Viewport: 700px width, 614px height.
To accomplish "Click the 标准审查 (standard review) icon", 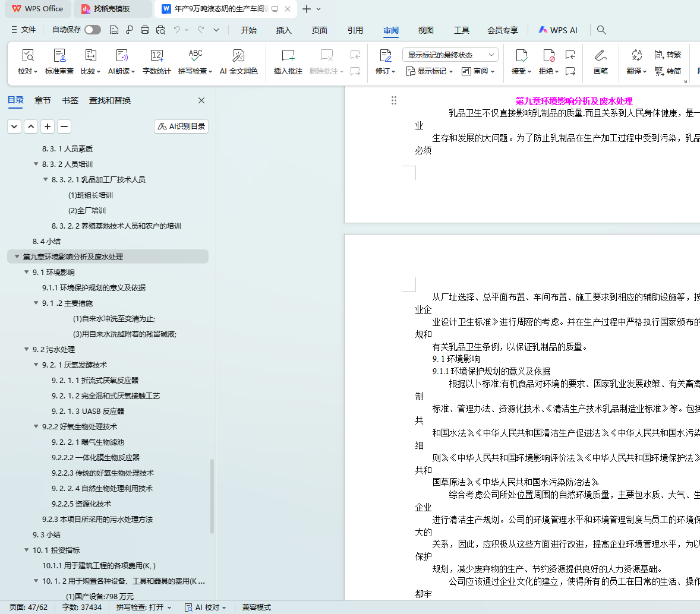I will (59, 56).
